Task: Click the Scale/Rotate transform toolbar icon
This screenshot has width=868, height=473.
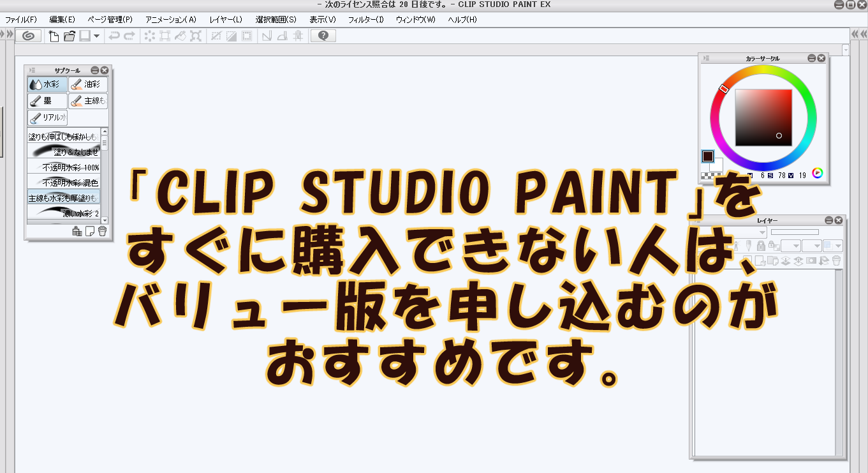Action: (x=196, y=36)
